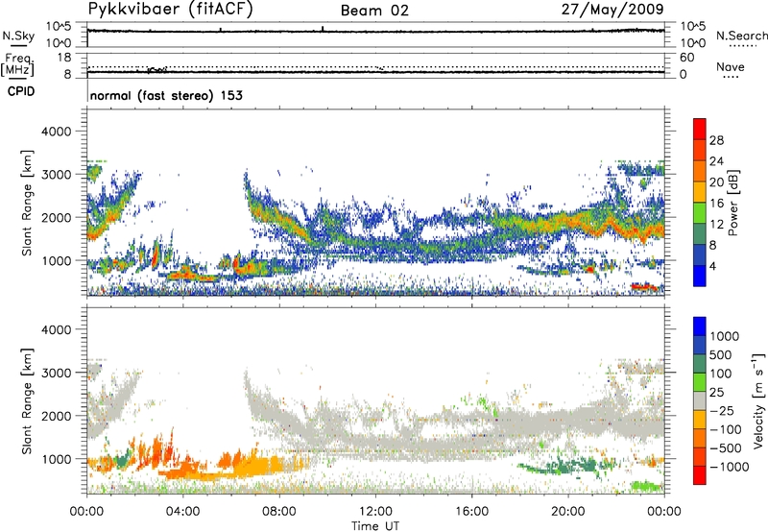The height and width of the screenshot is (532, 768).
Task: Click the 18 tick on frequency axis
Action: click(x=64, y=58)
